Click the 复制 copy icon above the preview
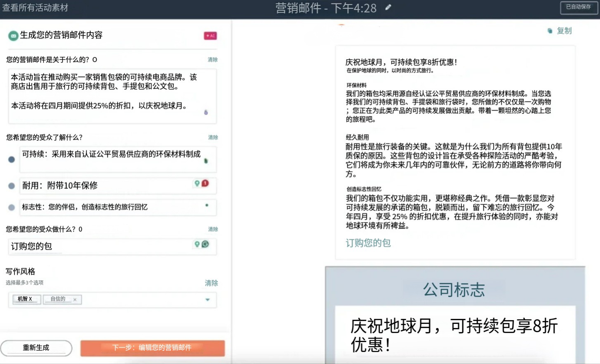The height and width of the screenshot is (364, 600). click(x=550, y=30)
